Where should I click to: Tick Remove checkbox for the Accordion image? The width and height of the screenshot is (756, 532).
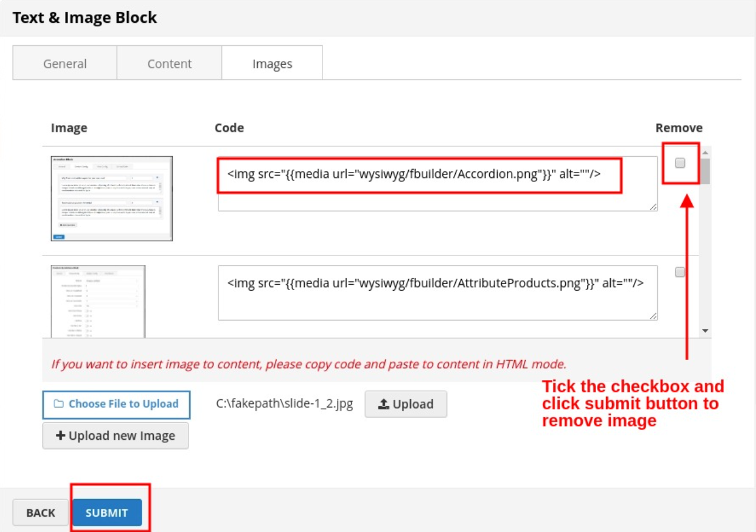680,163
